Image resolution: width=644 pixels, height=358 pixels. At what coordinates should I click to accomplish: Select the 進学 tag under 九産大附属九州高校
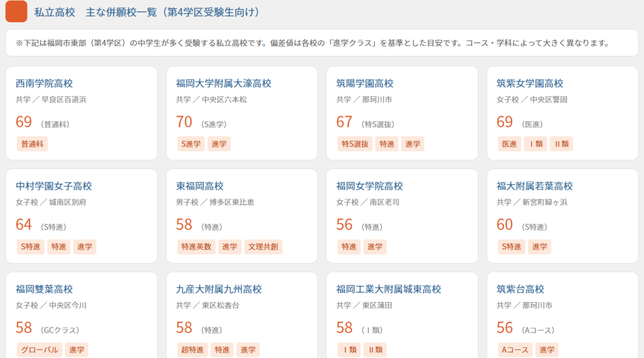coord(248,350)
